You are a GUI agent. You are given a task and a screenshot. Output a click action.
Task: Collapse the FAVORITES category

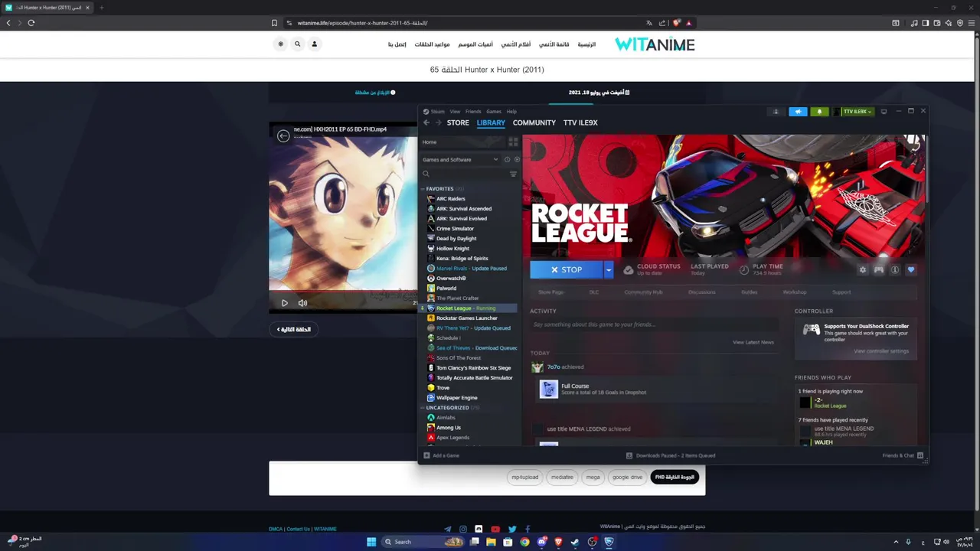(422, 189)
